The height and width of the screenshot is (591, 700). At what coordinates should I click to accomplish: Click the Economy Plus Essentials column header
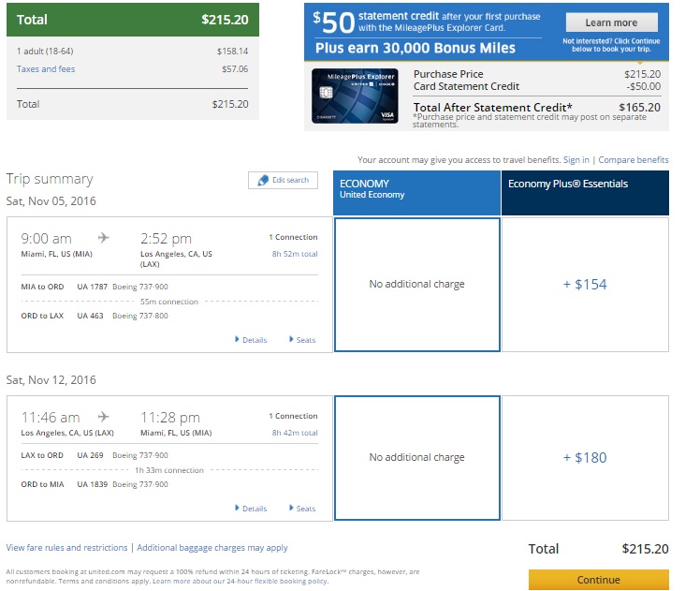585,193
